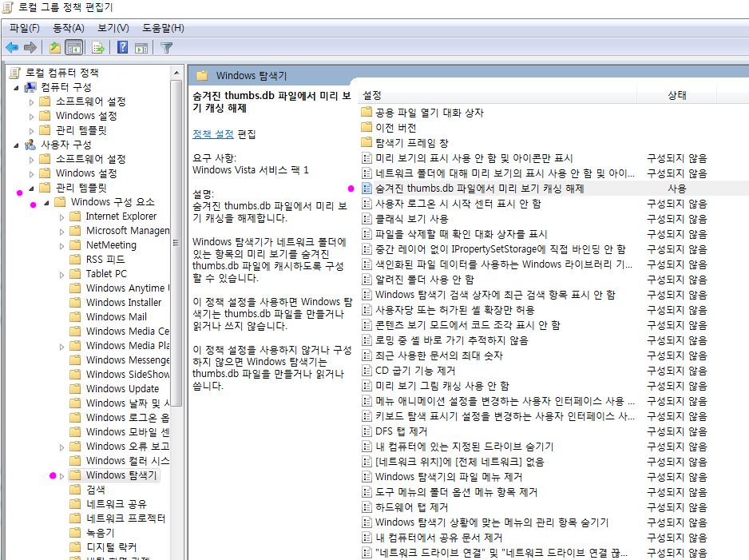Expand the Windows 탐색기 tree node

pos(61,476)
